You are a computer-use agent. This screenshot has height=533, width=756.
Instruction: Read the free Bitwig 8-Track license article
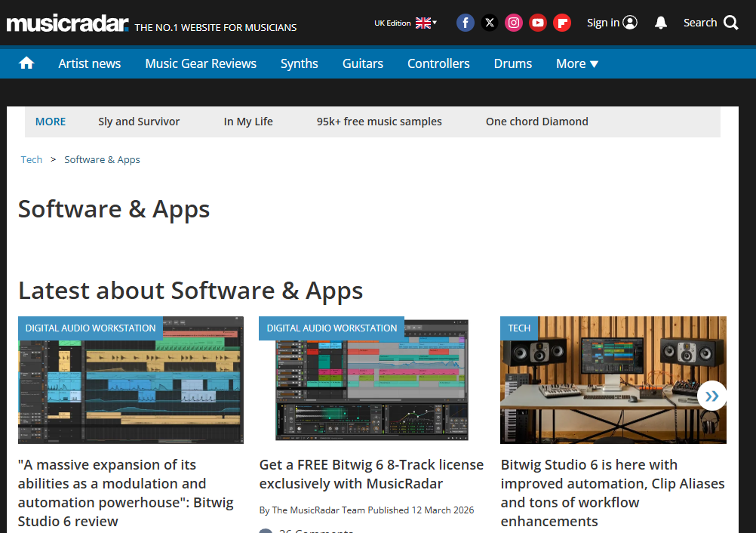371,474
